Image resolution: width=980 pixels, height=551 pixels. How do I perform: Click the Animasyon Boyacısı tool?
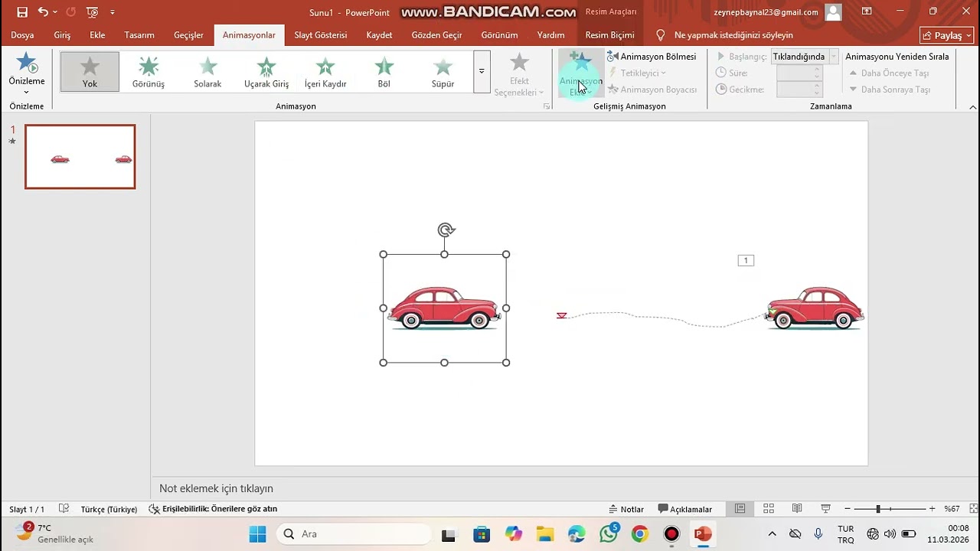652,90
